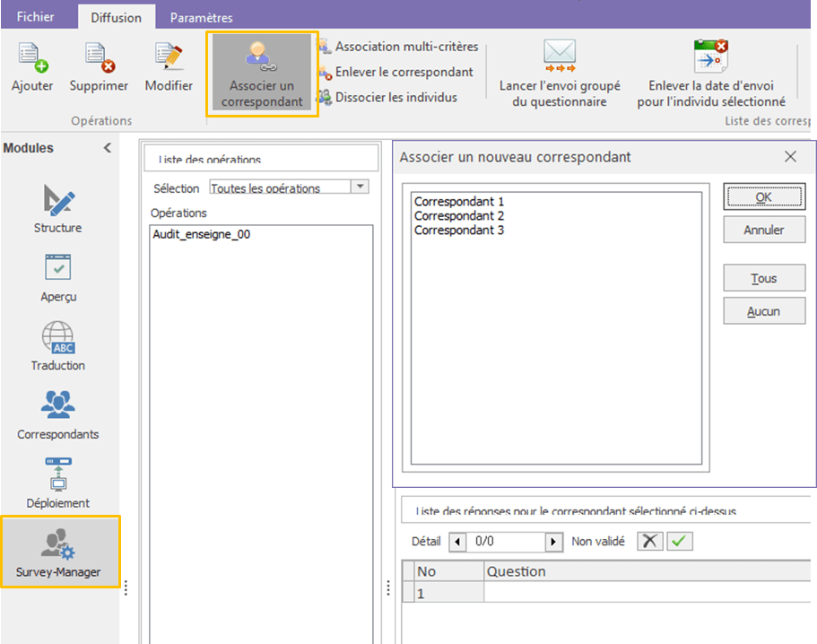Click the Tous button
Image resolution: width=817 pixels, height=644 pixels.
pos(764,278)
